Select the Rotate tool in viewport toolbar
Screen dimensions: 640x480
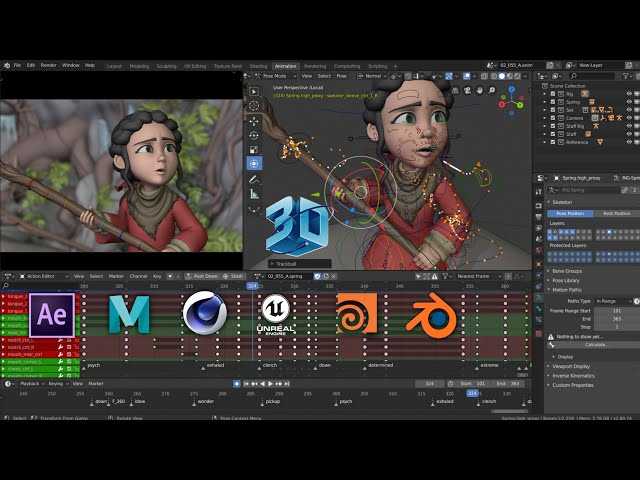pyautogui.click(x=254, y=135)
